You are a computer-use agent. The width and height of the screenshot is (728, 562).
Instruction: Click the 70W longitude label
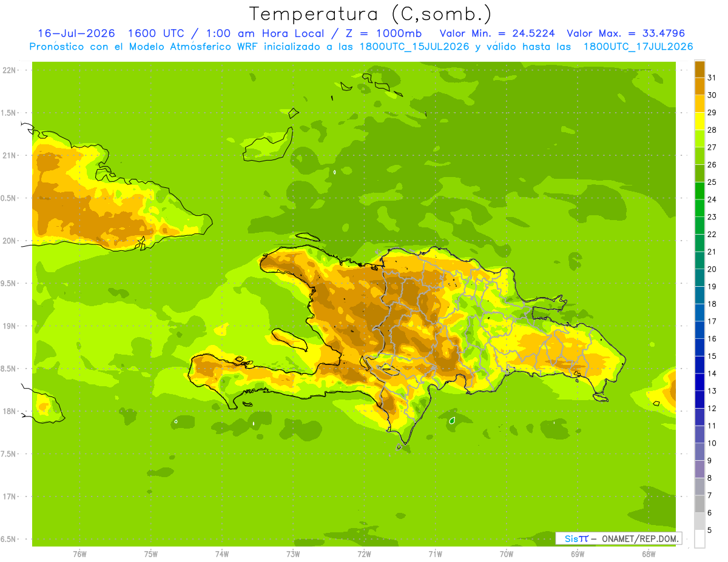[507, 554]
